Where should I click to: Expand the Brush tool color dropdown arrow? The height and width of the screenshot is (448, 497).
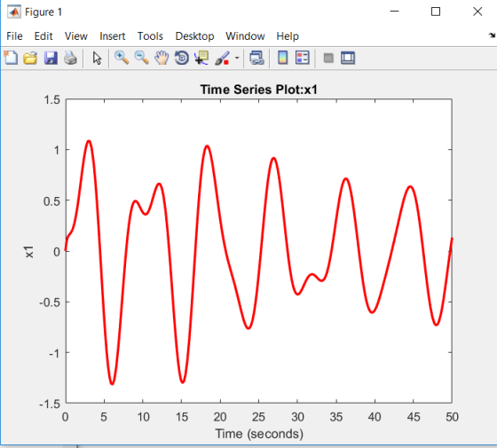click(x=237, y=58)
